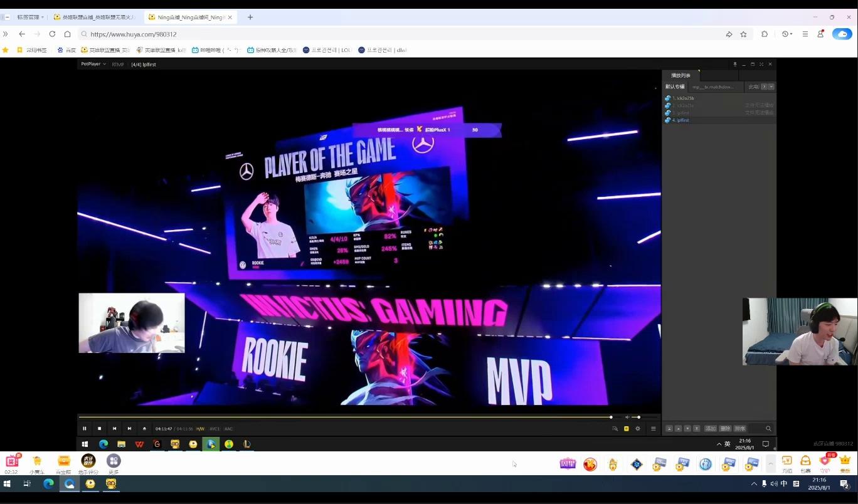
Task: Switch to 默认专辑 playlist tab
Action: click(x=675, y=87)
